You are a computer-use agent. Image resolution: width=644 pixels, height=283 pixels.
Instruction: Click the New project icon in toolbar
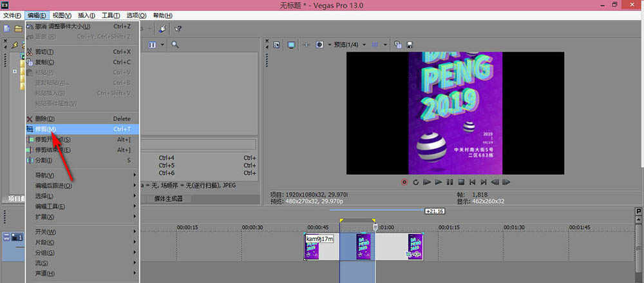pos(6,29)
